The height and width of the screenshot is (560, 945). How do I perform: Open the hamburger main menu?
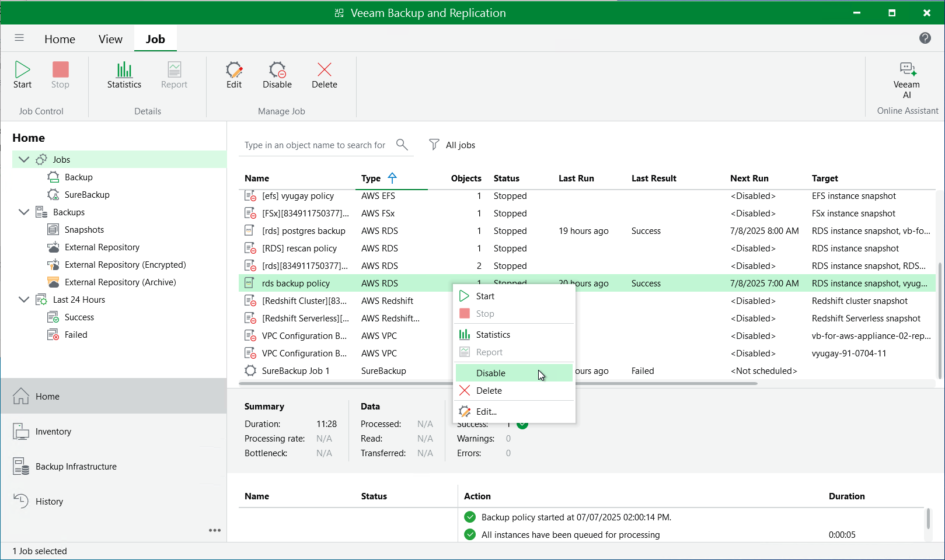19,38
